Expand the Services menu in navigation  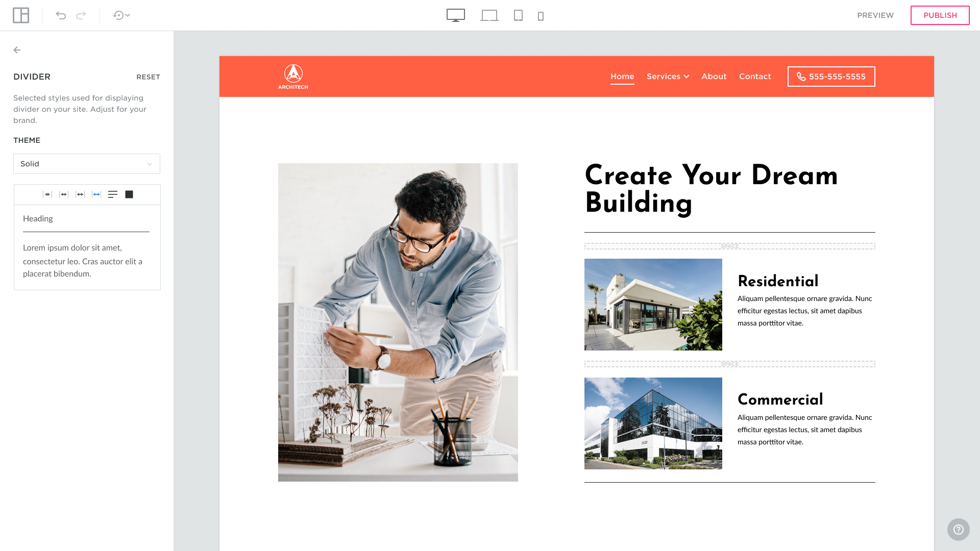click(668, 77)
